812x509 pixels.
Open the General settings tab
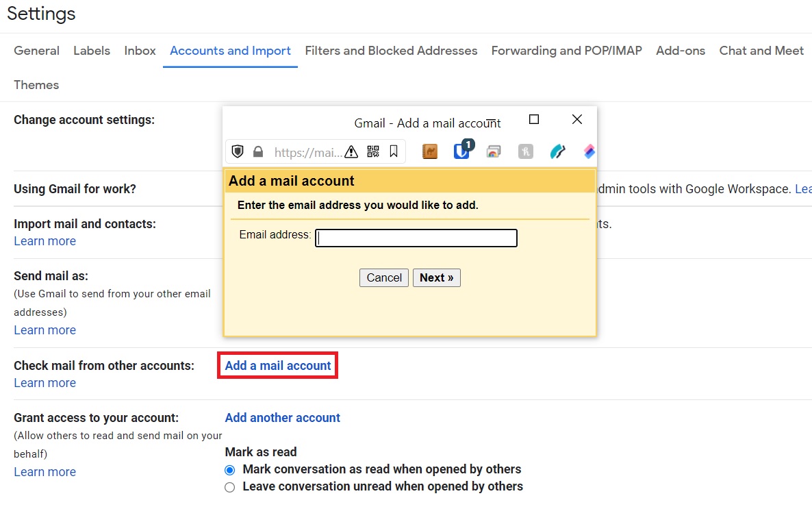click(x=37, y=51)
